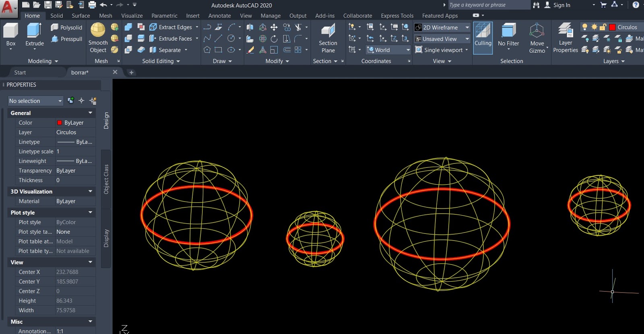Viewport: 644px width, 334px height.
Task: Select the Move tool in Modify
Action: [274, 27]
